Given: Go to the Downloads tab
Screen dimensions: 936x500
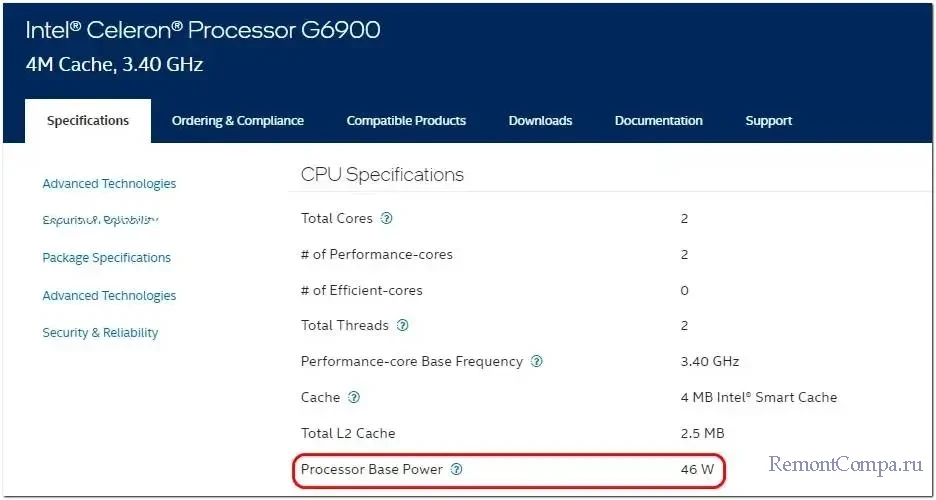Looking at the screenshot, I should (540, 121).
